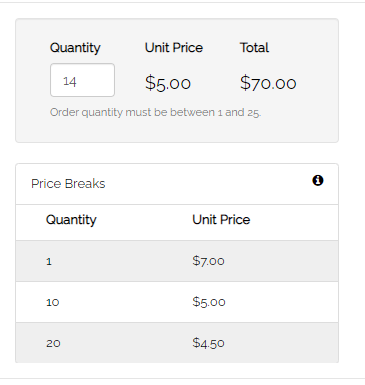Click the Unit Price column header in table

coord(221,220)
